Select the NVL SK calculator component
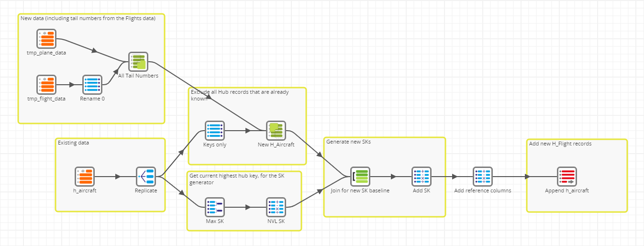The image size is (644, 246). (x=276, y=207)
